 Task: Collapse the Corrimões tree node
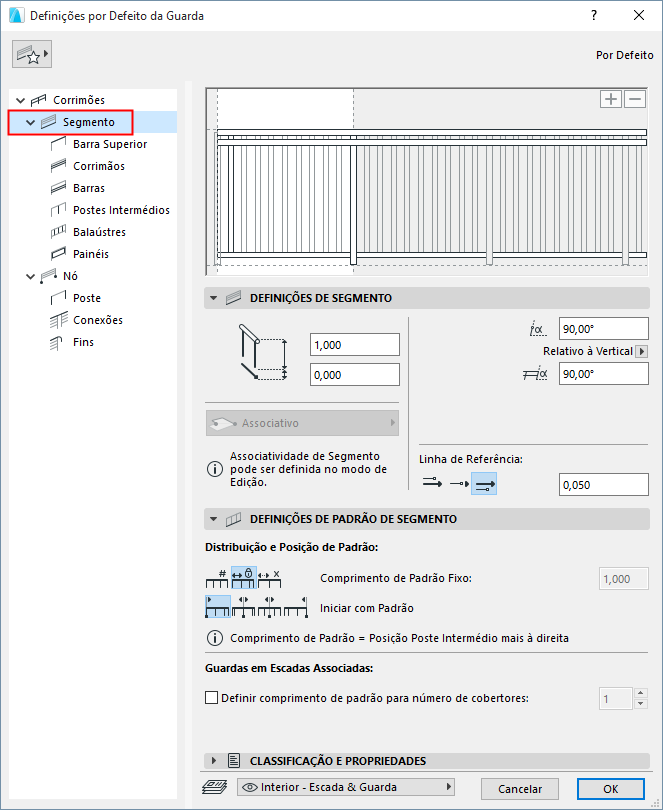click(x=21, y=100)
